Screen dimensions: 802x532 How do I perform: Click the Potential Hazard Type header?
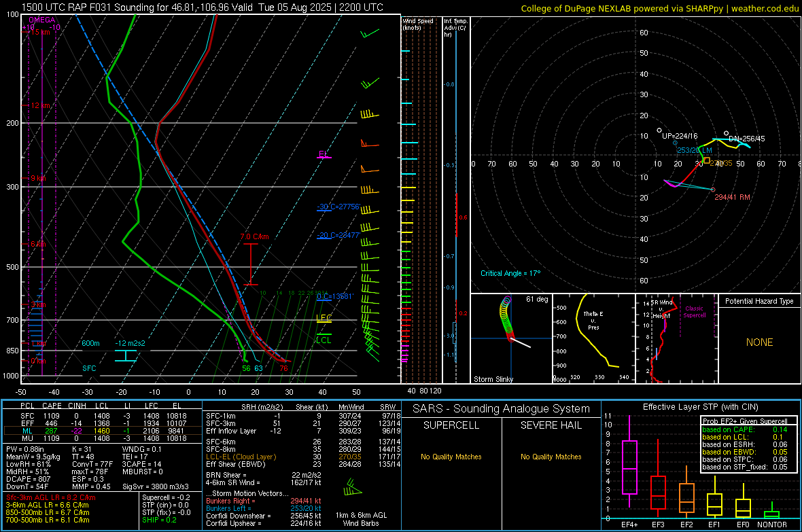pos(759,301)
